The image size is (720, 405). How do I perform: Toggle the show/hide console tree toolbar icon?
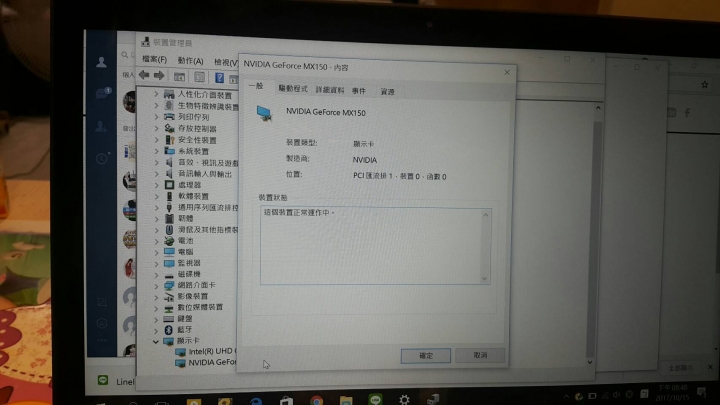coord(180,77)
